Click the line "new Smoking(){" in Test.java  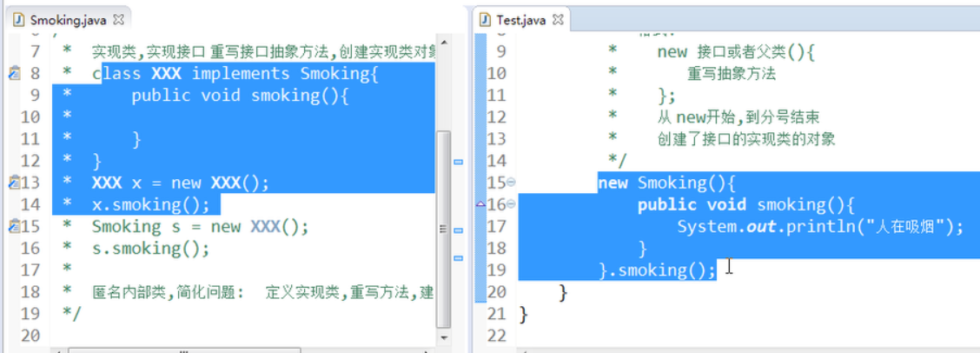coord(667,183)
